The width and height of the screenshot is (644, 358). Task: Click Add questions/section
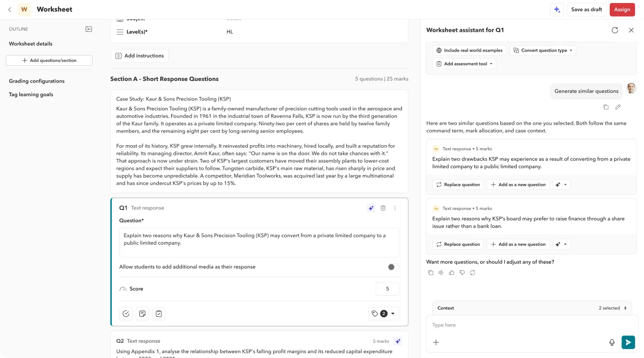pos(49,60)
